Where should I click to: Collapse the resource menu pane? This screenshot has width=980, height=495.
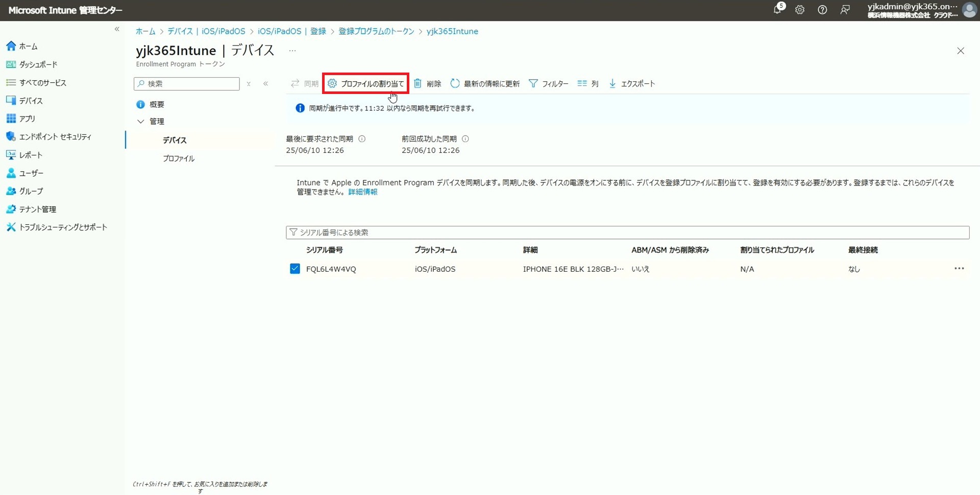coord(265,84)
